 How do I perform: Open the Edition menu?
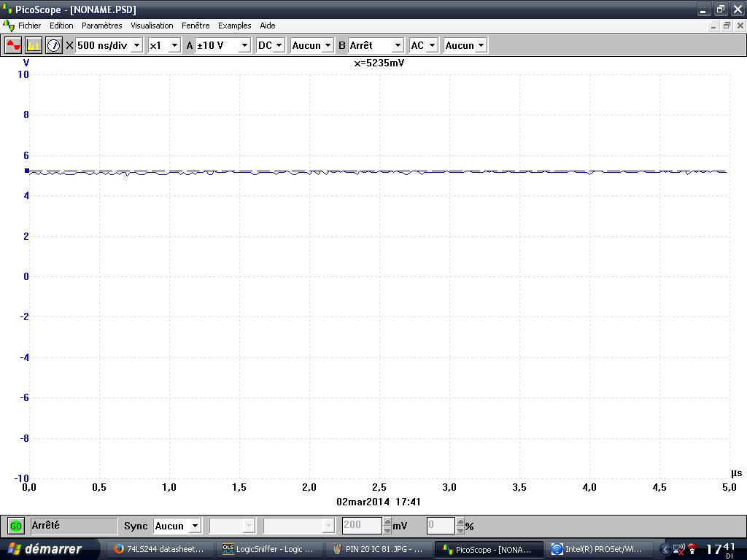pos(61,26)
